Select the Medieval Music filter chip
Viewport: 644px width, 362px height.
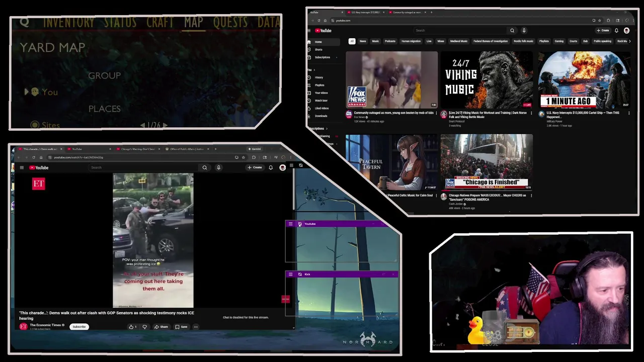coord(459,41)
